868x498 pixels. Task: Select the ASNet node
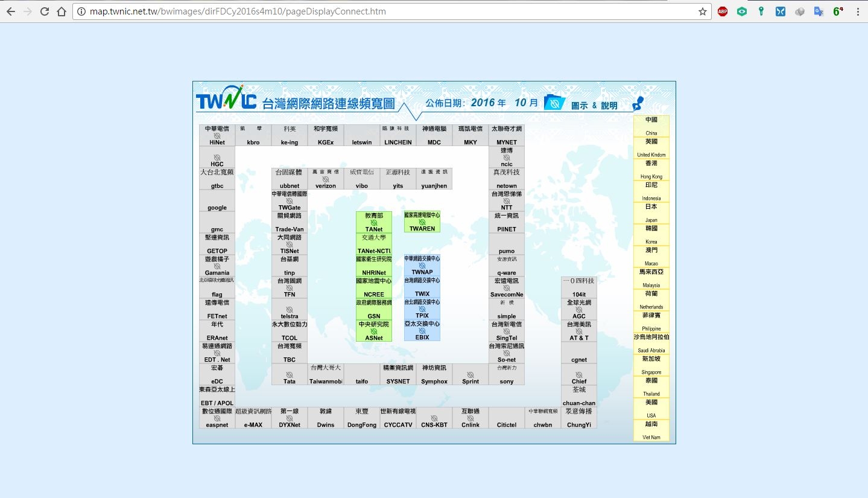pos(374,331)
